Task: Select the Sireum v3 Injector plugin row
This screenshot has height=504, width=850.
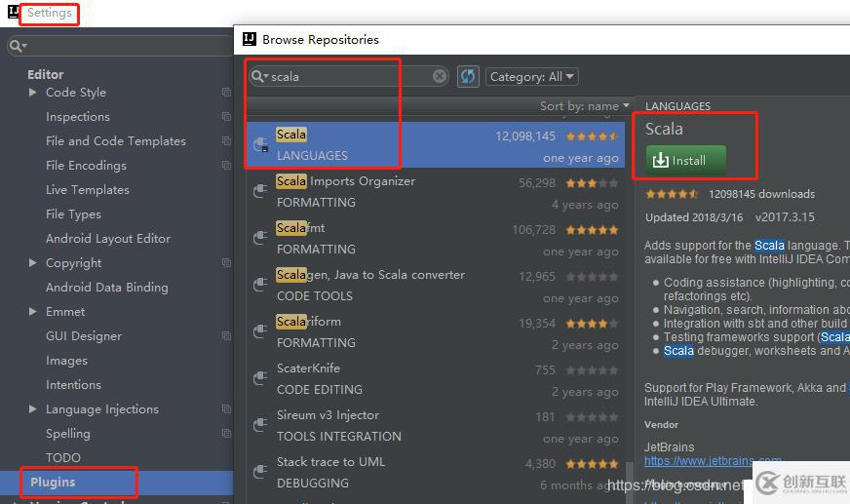Action: (436, 425)
